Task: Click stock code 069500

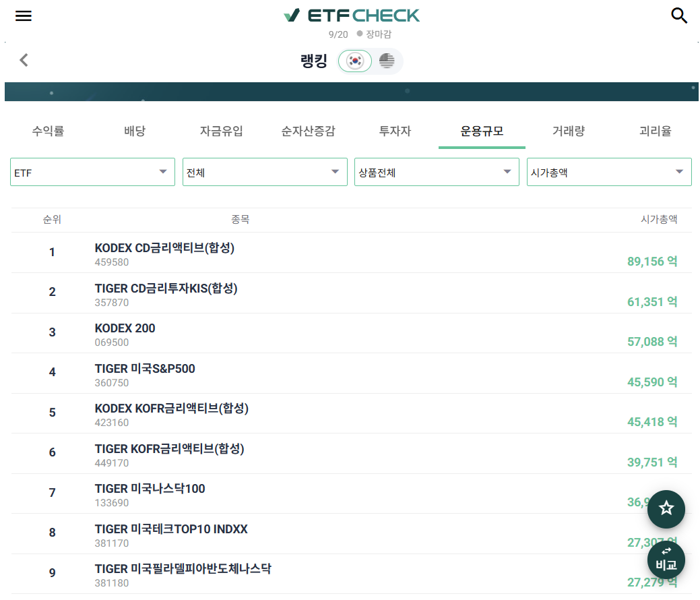Action: 112,342
